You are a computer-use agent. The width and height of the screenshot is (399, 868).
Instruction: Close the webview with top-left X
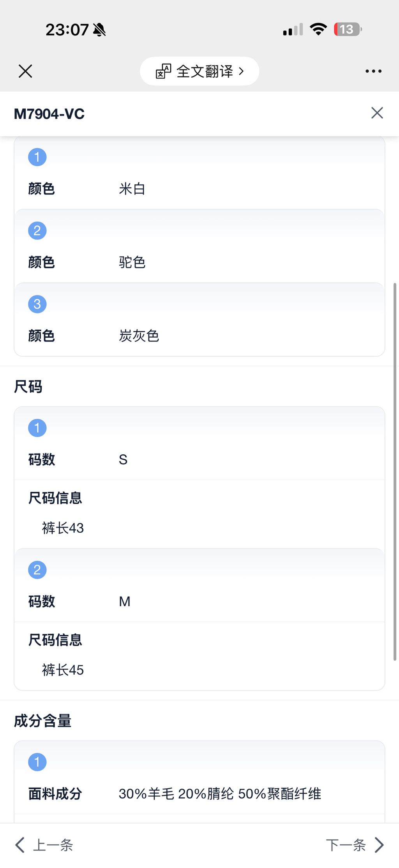(x=25, y=71)
